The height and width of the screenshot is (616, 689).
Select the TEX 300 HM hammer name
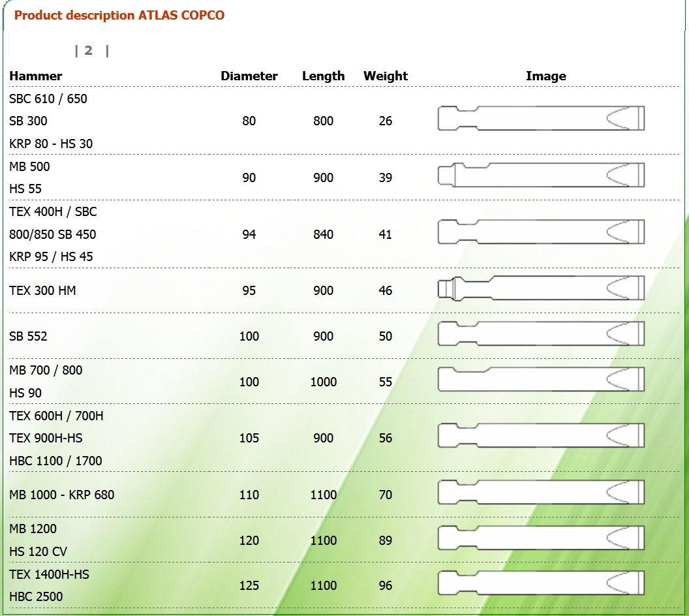click(x=42, y=290)
